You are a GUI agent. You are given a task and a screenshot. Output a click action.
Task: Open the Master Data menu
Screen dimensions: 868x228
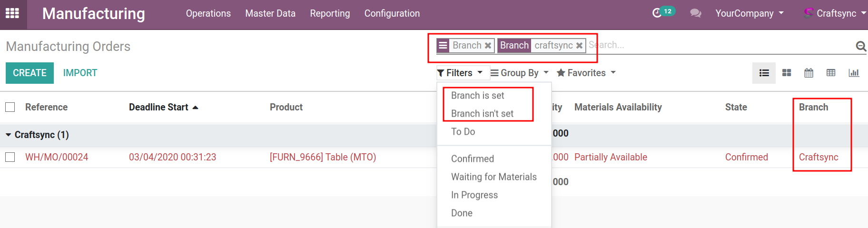click(270, 13)
